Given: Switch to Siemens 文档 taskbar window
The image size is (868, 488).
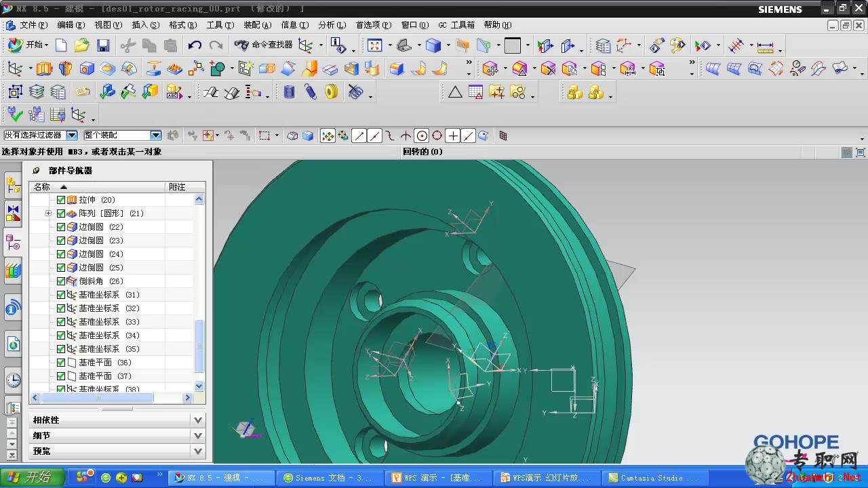Looking at the screenshot, I should point(330,478).
